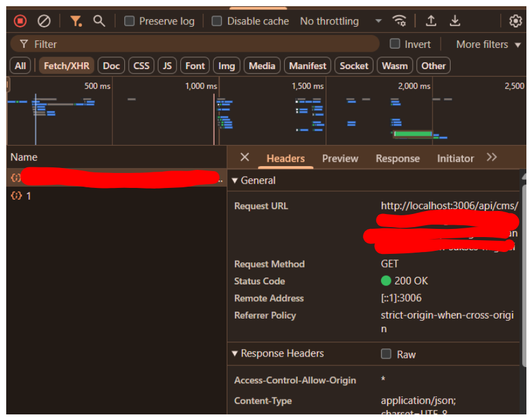This screenshot has height=420, width=532.
Task: Open the Response tab
Action: (x=397, y=159)
